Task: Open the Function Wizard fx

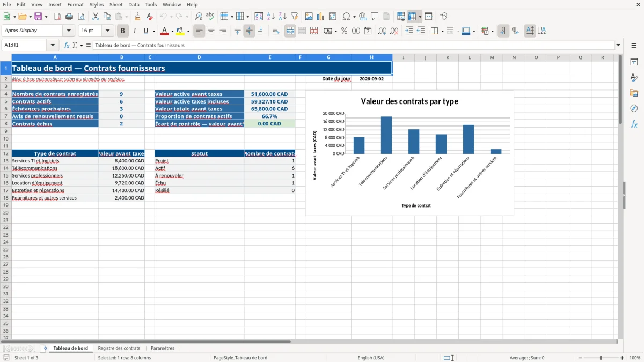Action: (x=67, y=46)
